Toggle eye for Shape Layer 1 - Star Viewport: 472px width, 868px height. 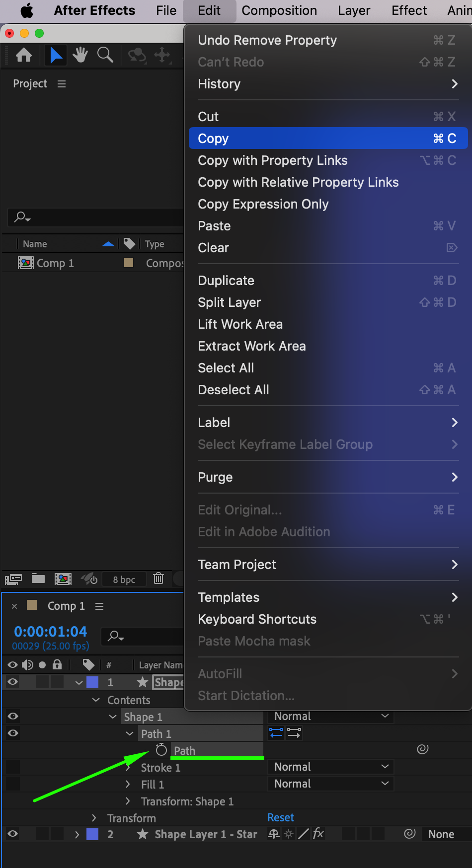pos(13,834)
